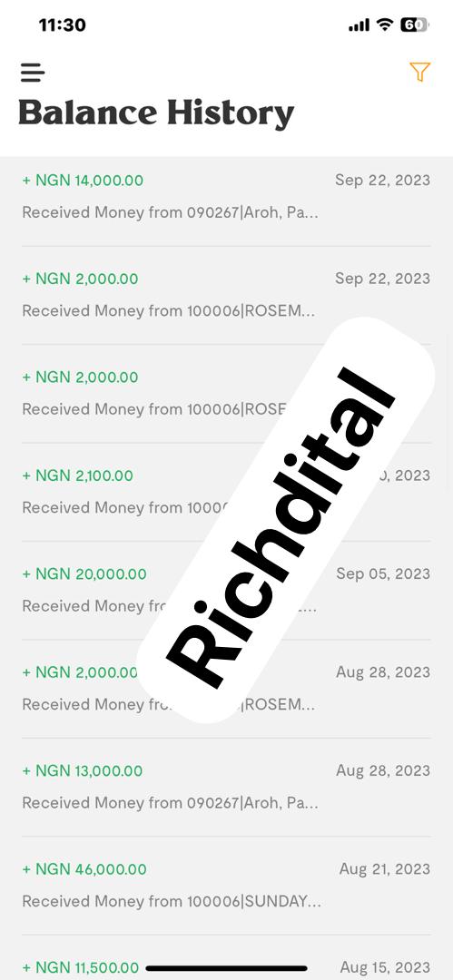The height and width of the screenshot is (980, 453).
Task: Tap the Balance History page title
Action: pyautogui.click(x=156, y=114)
